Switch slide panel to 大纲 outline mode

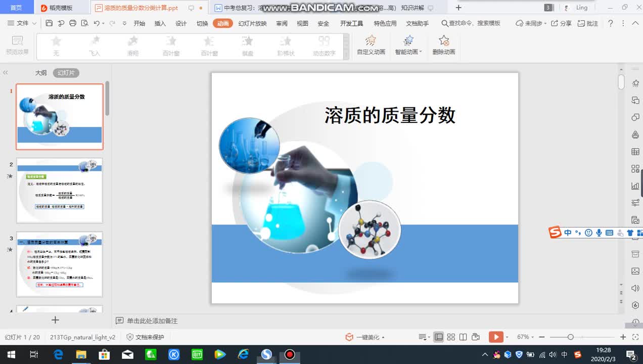click(x=41, y=73)
